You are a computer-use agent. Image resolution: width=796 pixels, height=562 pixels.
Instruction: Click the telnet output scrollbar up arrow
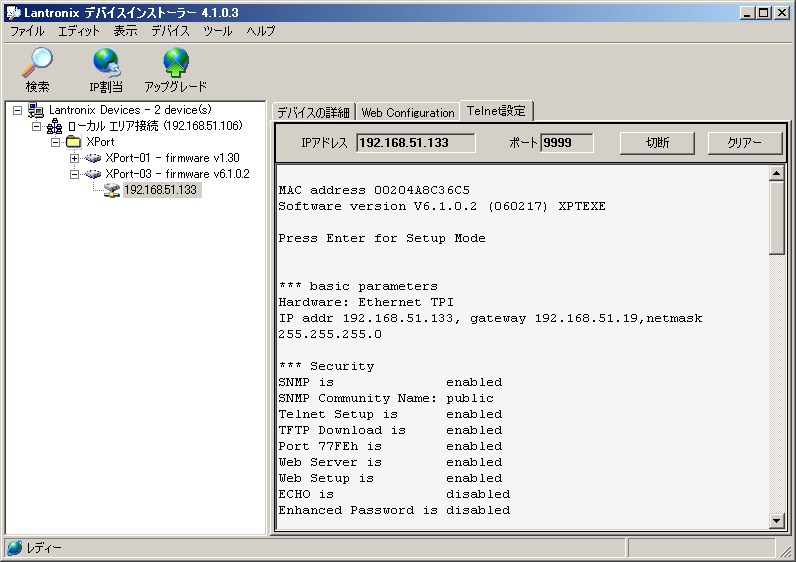click(776, 174)
